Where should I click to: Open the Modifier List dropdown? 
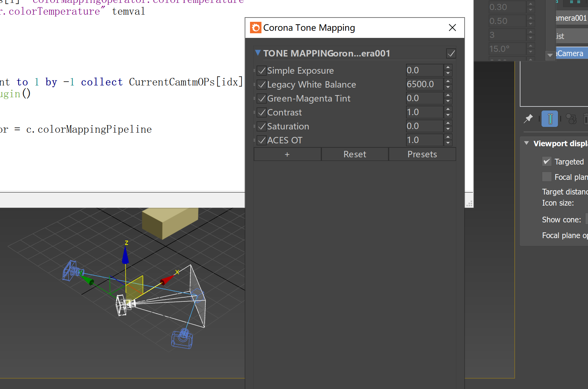point(572,36)
